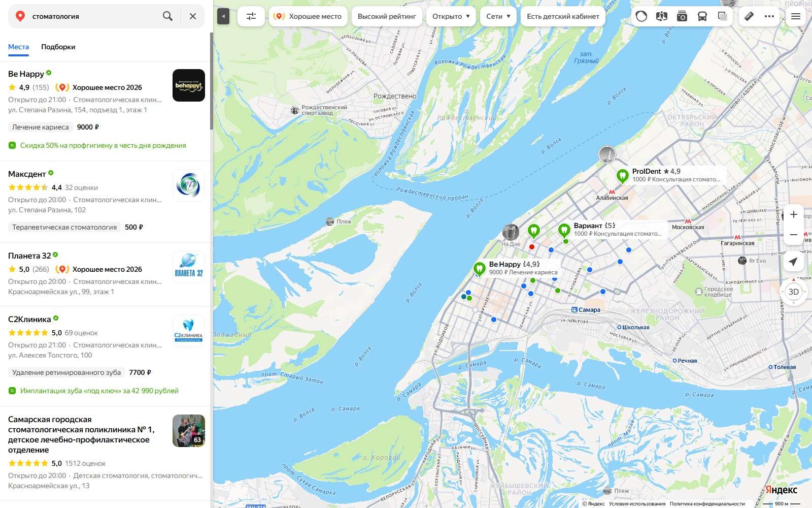
Task: Locate my position on map
Action: (x=793, y=262)
